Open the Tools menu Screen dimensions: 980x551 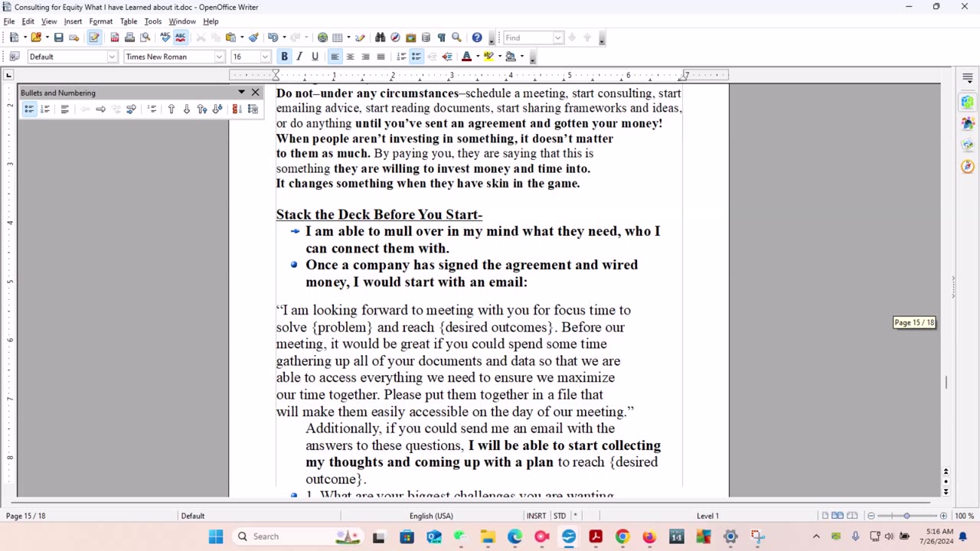coord(153,21)
